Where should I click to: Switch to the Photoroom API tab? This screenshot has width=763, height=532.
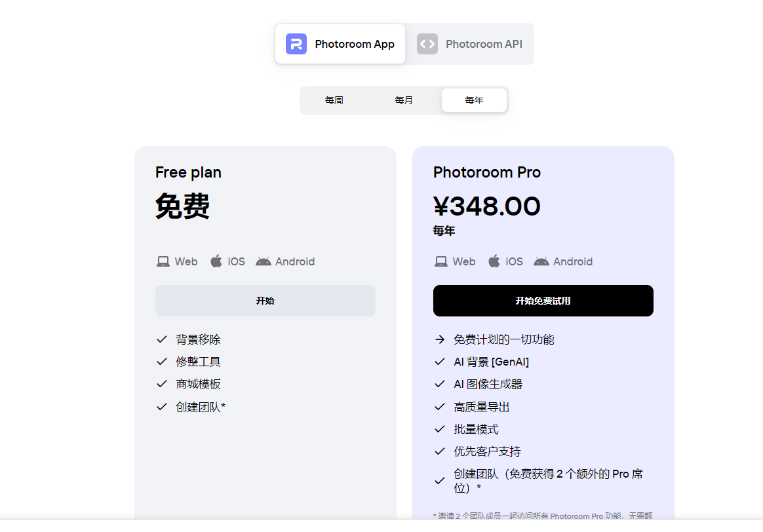pos(469,44)
